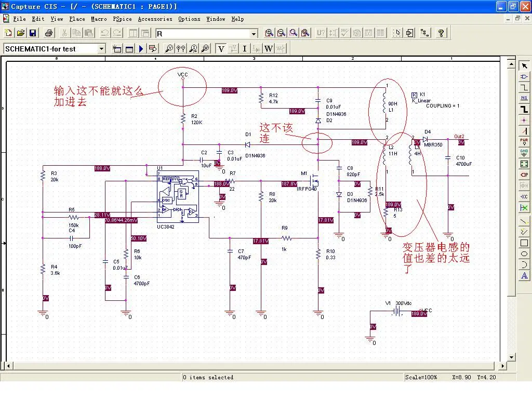Select the Place Power PWR tool

[524, 142]
